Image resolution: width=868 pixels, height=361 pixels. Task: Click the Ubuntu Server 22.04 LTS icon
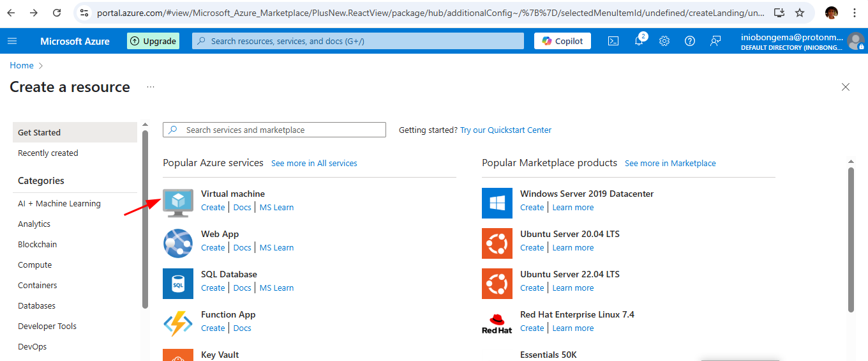click(497, 284)
